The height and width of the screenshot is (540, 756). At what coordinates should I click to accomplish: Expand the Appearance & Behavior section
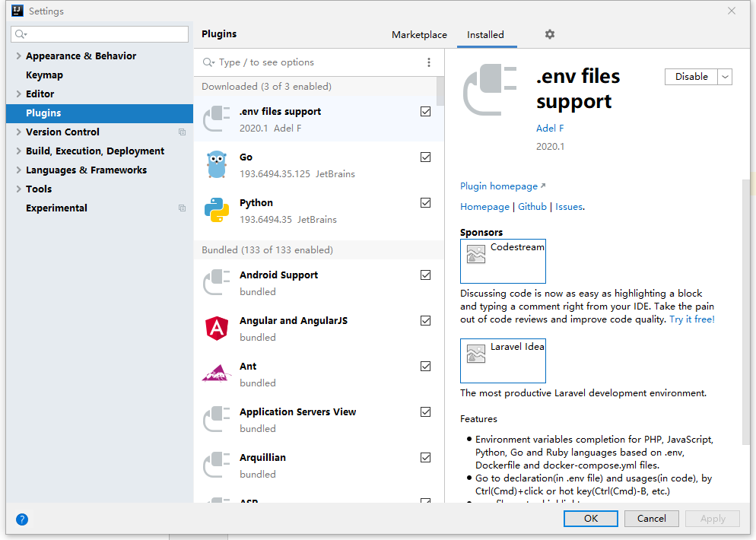[x=18, y=56]
